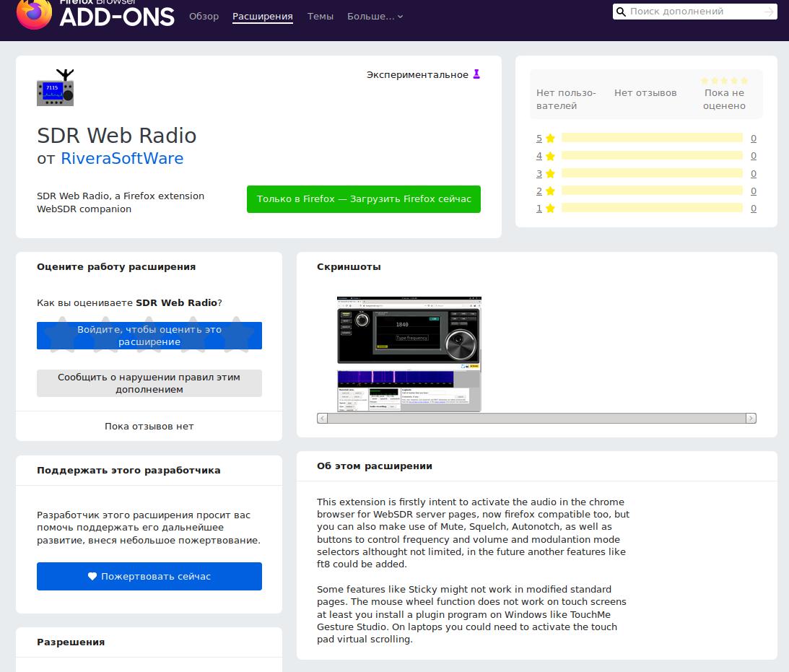Click Оцените работу расширения heading
The width and height of the screenshot is (789, 672).
pos(116,267)
